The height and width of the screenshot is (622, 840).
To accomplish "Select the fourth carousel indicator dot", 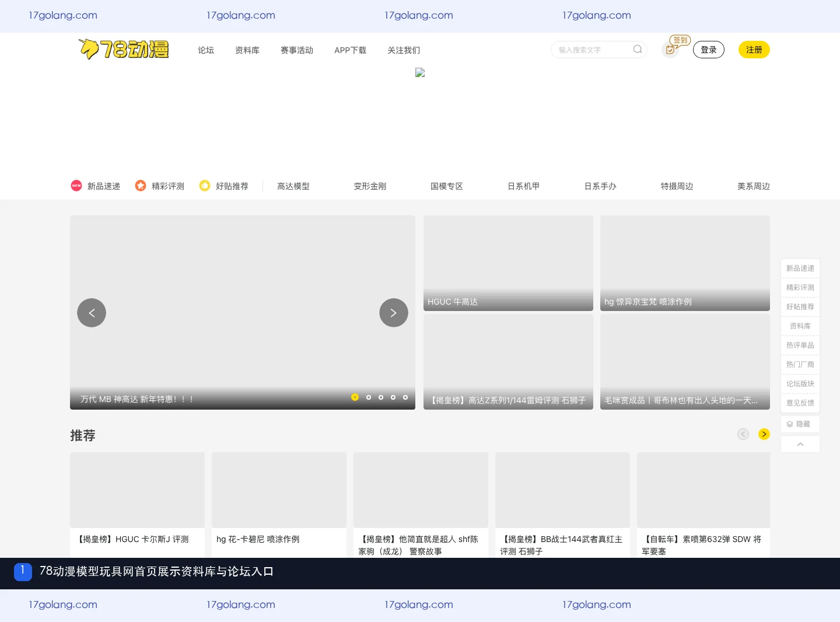I will pos(393,397).
